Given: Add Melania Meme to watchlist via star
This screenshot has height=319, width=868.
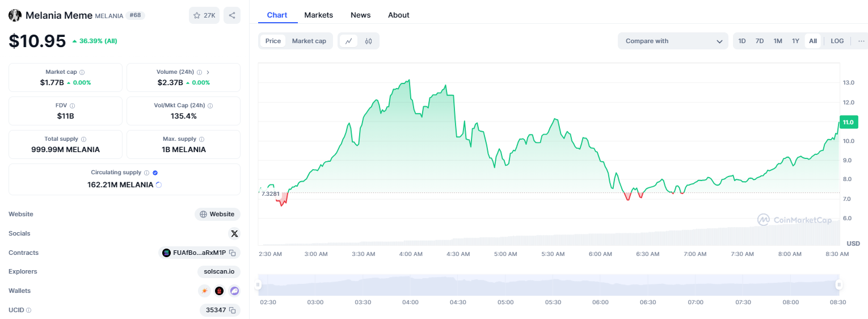Looking at the screenshot, I should (x=204, y=15).
